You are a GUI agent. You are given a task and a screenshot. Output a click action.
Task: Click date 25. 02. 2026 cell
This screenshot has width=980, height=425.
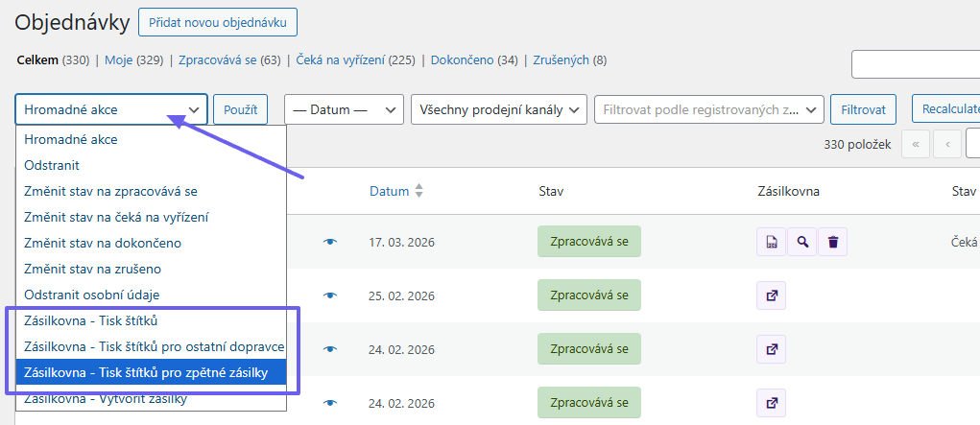[x=402, y=295]
